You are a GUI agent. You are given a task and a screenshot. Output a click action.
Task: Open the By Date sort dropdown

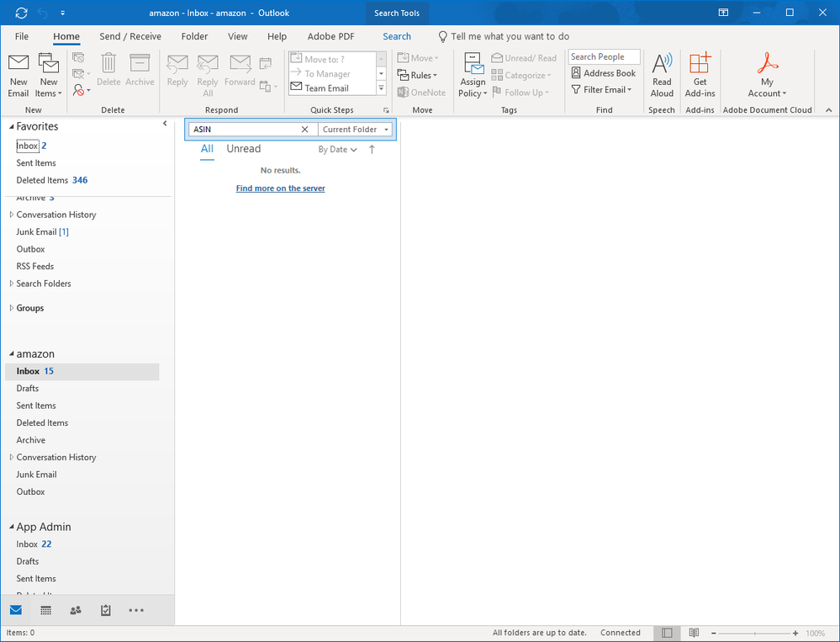pos(337,150)
